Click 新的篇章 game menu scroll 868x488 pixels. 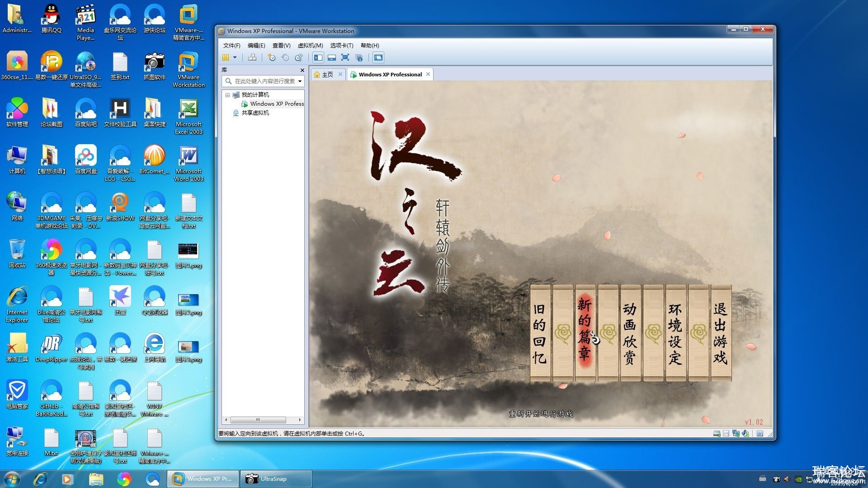pyautogui.click(x=585, y=333)
